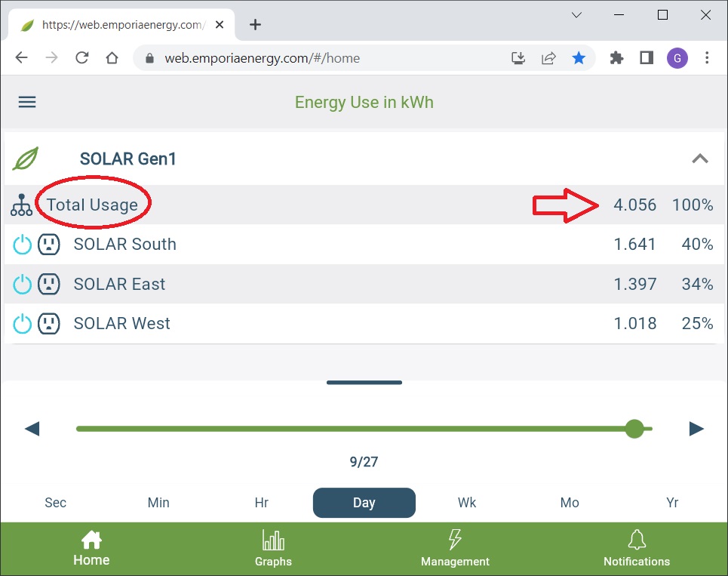Open the browser extensions puzzle icon
The height and width of the screenshot is (576, 728).
tap(616, 58)
